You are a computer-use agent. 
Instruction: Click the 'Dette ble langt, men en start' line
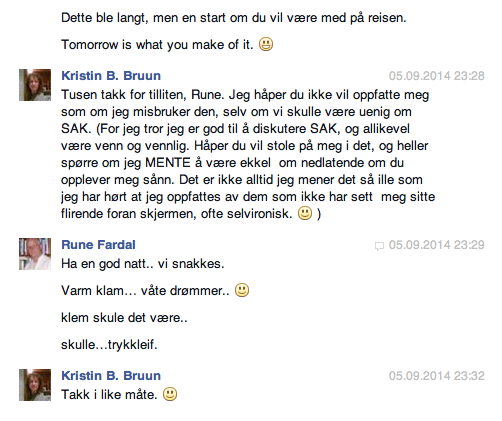234,18
